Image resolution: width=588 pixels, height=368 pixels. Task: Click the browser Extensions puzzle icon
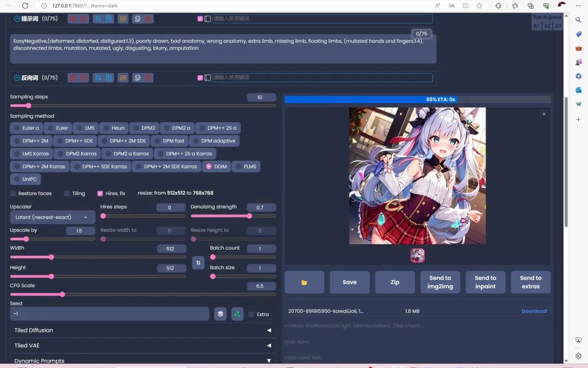click(498, 5)
